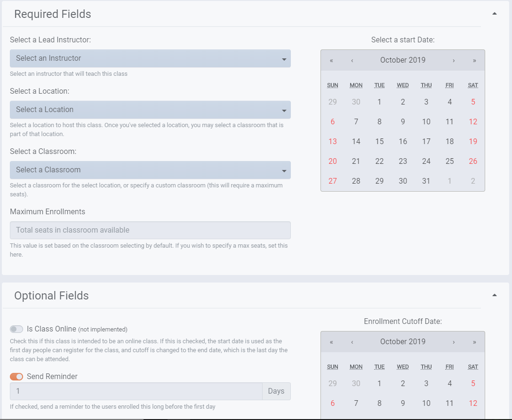Select October 15 as the start date

(x=379, y=141)
